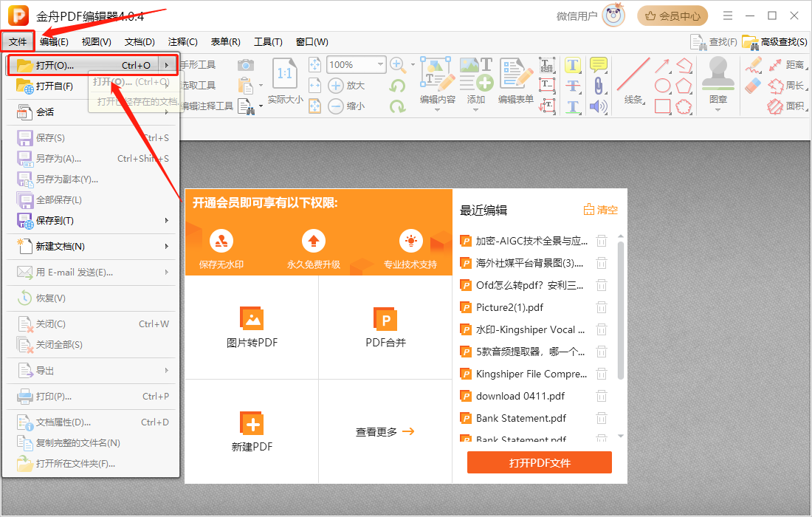Open the 注释(C) menu
Screen dimensions: 812x517
[x=182, y=42]
